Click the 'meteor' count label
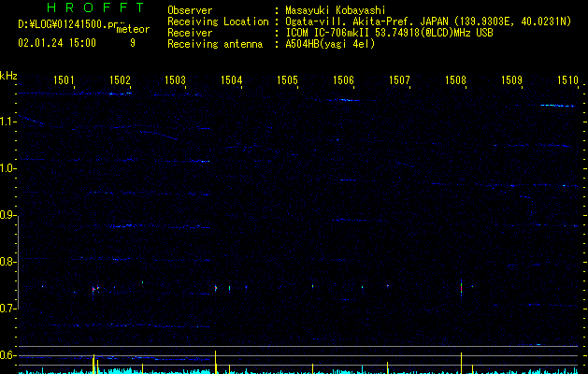 133,29
